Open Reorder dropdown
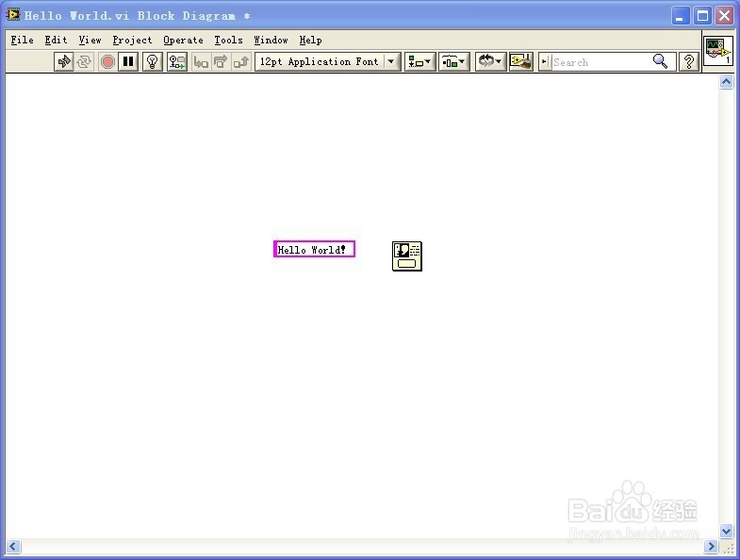This screenshot has width=740, height=560. tap(490, 62)
